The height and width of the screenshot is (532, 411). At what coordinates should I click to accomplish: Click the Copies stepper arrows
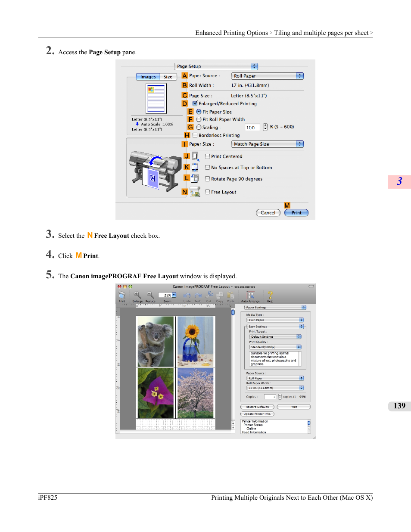tap(280, 397)
